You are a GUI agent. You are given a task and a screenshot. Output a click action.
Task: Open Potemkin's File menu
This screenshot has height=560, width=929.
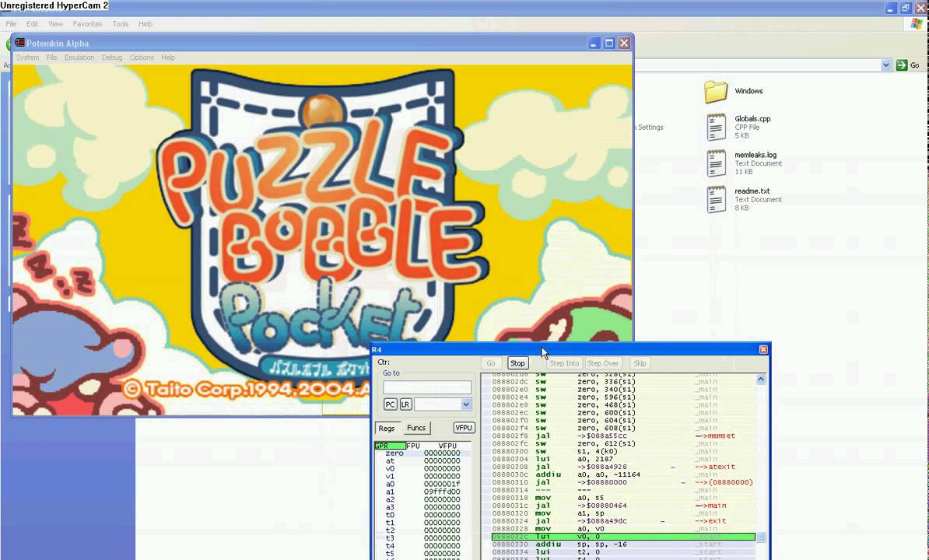point(51,58)
